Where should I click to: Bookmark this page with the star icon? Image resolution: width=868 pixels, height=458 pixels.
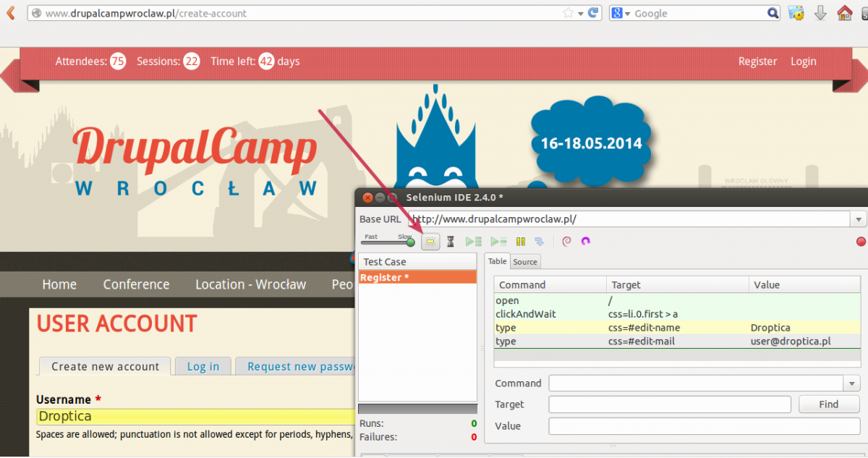coord(568,13)
